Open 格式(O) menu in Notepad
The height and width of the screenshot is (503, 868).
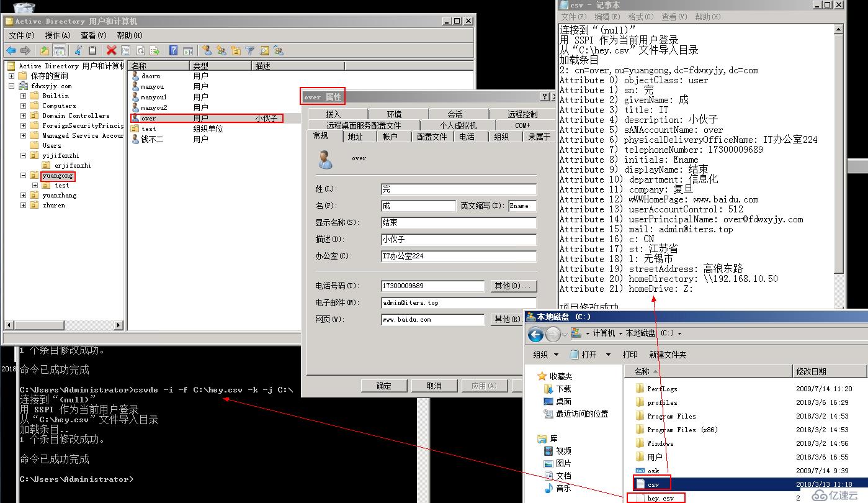pyautogui.click(x=641, y=17)
